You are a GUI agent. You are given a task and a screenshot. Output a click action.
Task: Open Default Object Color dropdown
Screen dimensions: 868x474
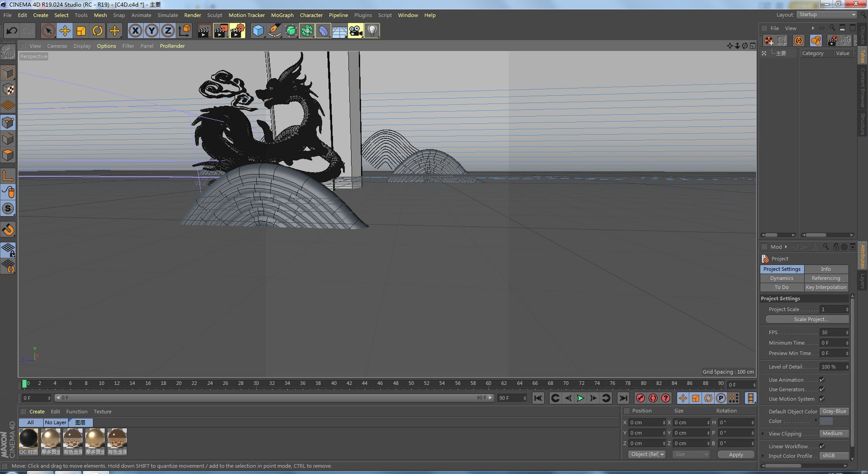834,412
